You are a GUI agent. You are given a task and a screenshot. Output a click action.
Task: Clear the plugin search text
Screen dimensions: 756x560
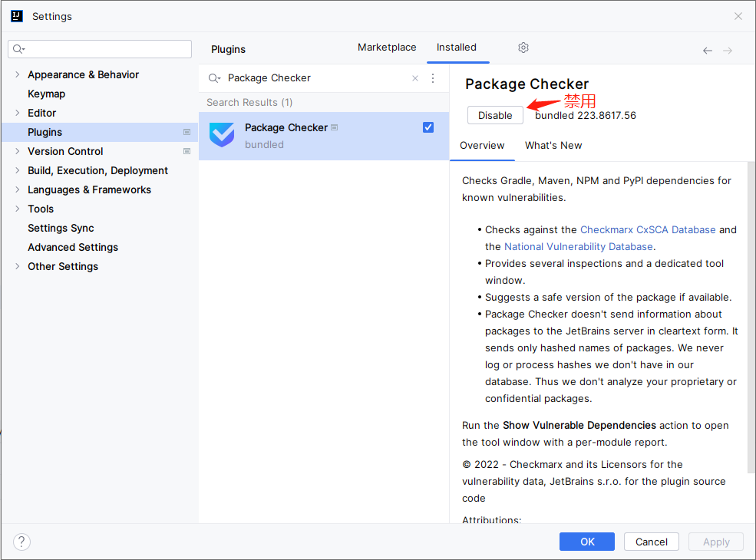tap(415, 78)
